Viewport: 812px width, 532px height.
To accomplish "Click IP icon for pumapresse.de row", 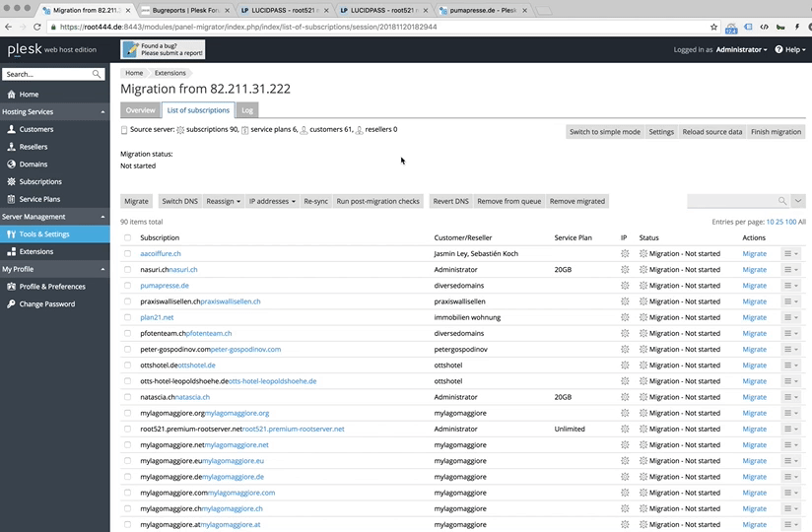I will pyautogui.click(x=625, y=286).
